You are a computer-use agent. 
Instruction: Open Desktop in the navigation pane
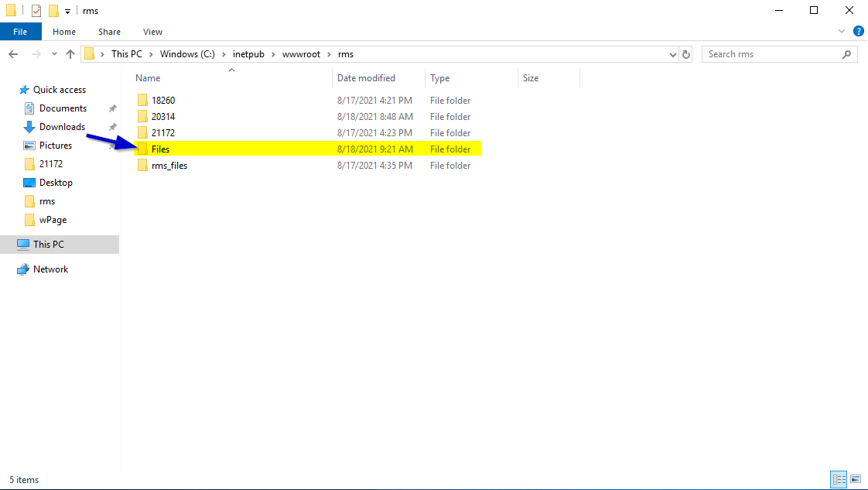[56, 183]
